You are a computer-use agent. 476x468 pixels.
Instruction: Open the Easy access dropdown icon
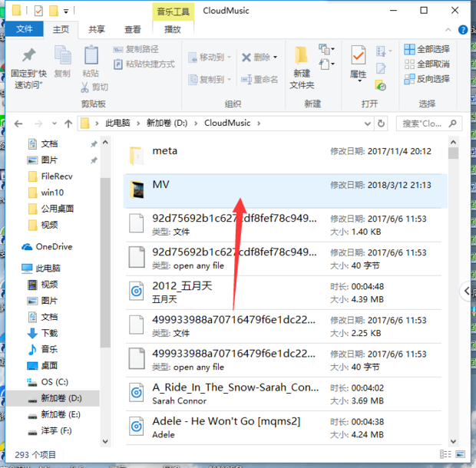[x=326, y=64]
